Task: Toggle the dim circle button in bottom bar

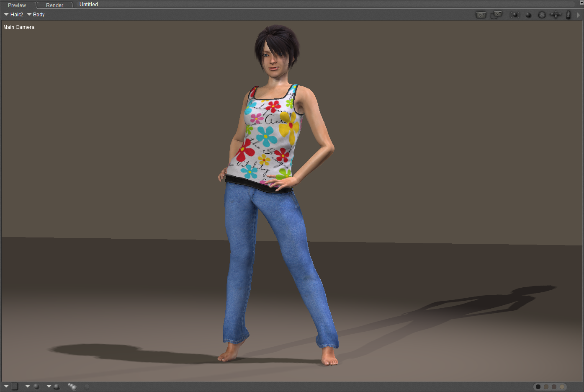Action: click(x=87, y=387)
